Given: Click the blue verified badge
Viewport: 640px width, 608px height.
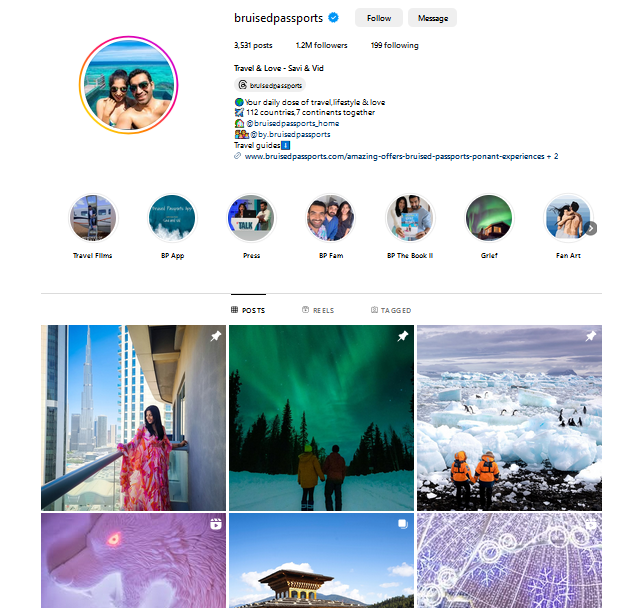Looking at the screenshot, I should coord(333,18).
